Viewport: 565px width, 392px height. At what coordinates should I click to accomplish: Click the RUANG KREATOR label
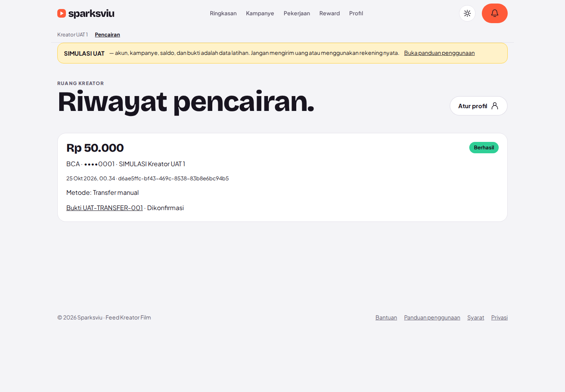(80, 83)
